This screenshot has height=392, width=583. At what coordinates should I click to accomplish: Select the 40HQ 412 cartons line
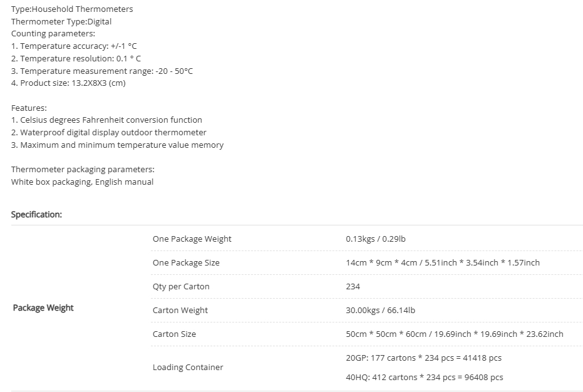pos(424,377)
